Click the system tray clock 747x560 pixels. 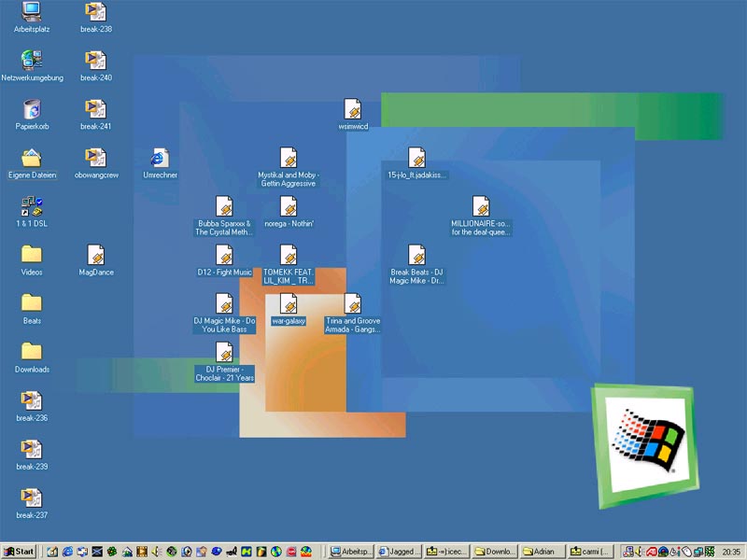tap(730, 552)
